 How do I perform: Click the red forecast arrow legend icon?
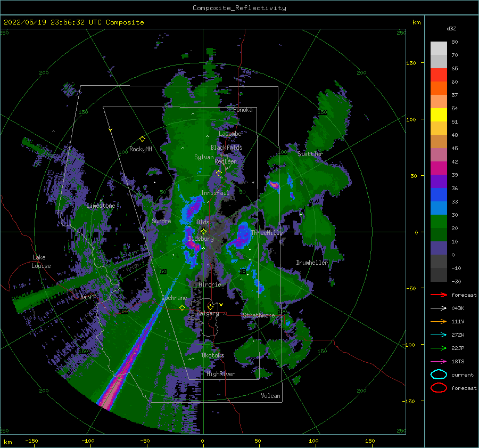[439, 295]
